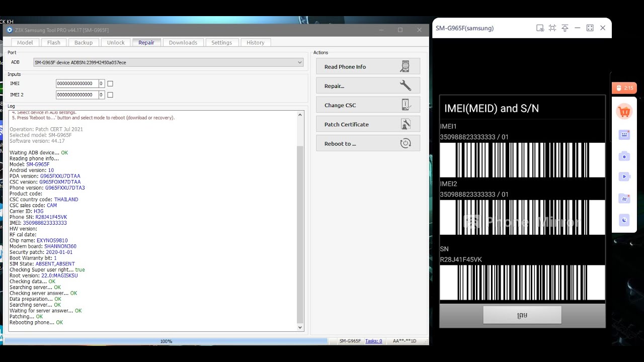644x362 pixels.
Task: Click the Chip name EXYNOS9810 log line
Action: point(38,240)
